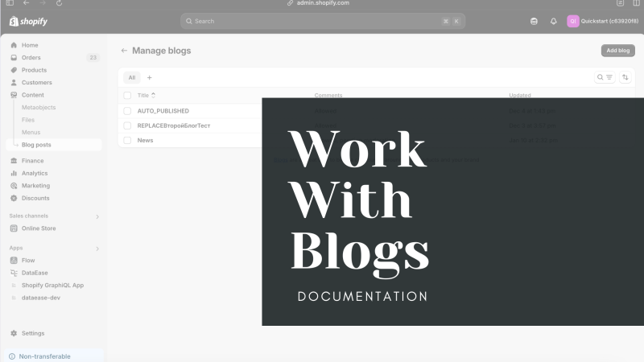
Task: Add a new view with plus icon
Action: pos(150,77)
